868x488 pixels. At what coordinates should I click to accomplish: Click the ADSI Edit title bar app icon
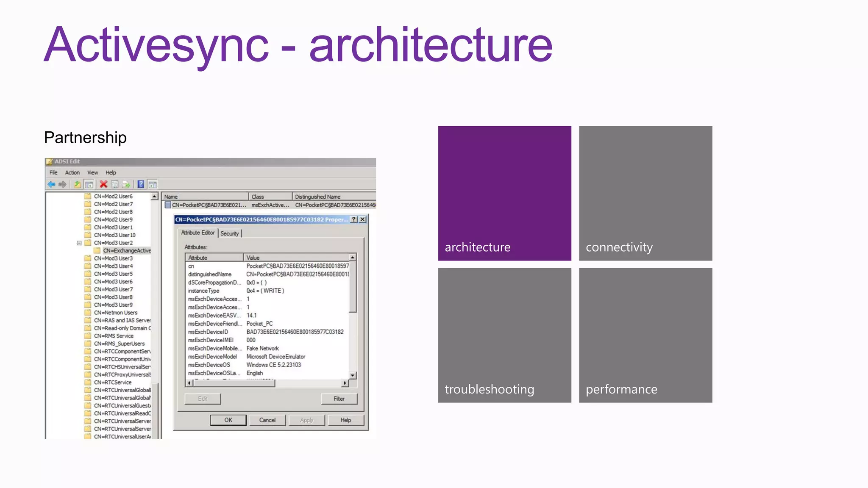(50, 161)
